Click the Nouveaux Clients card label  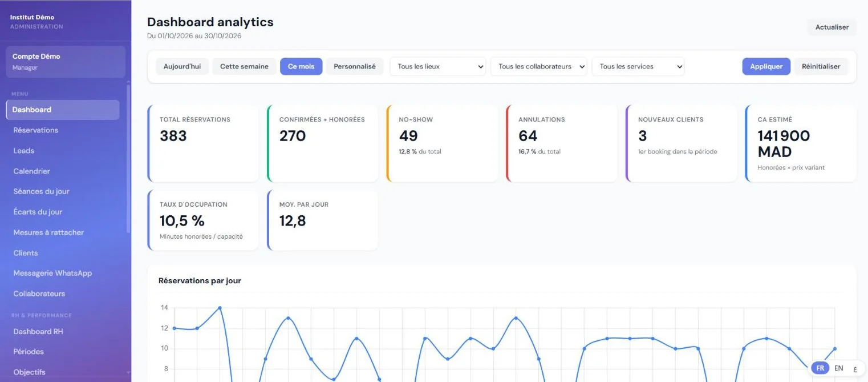tap(671, 120)
